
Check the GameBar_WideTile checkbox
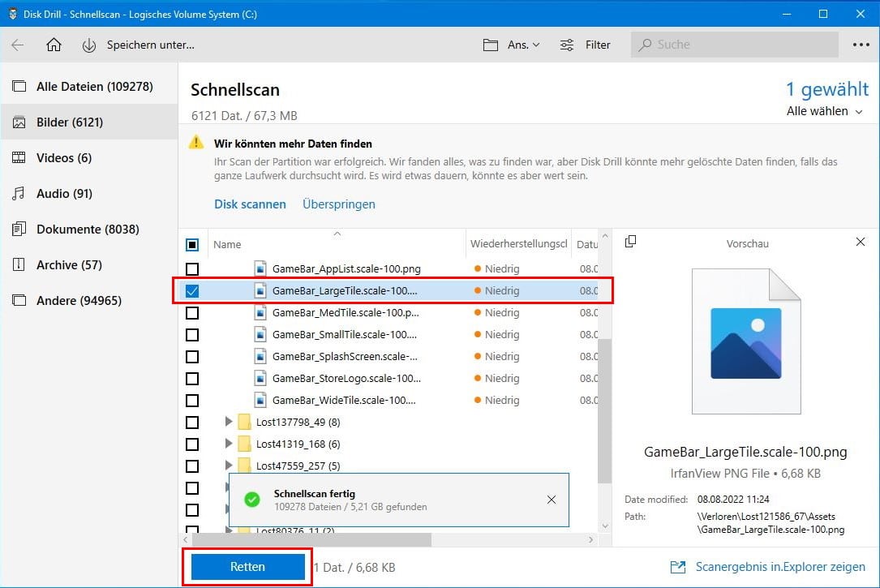(192, 400)
